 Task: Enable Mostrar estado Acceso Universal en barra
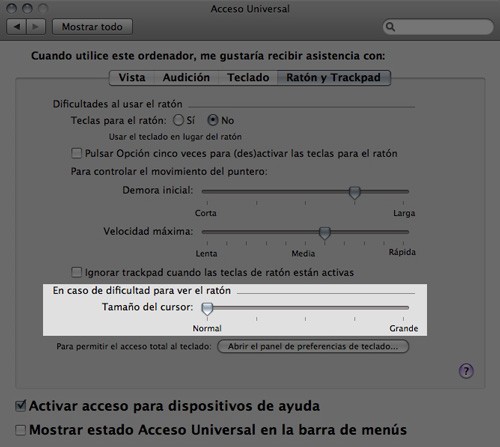(x=21, y=430)
